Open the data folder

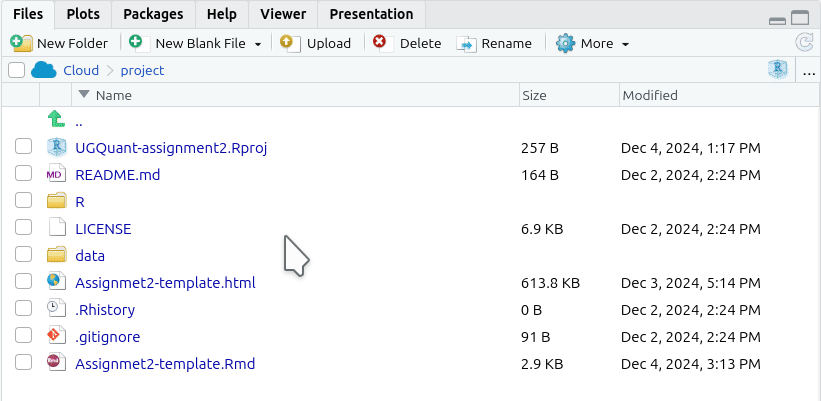tap(90, 255)
